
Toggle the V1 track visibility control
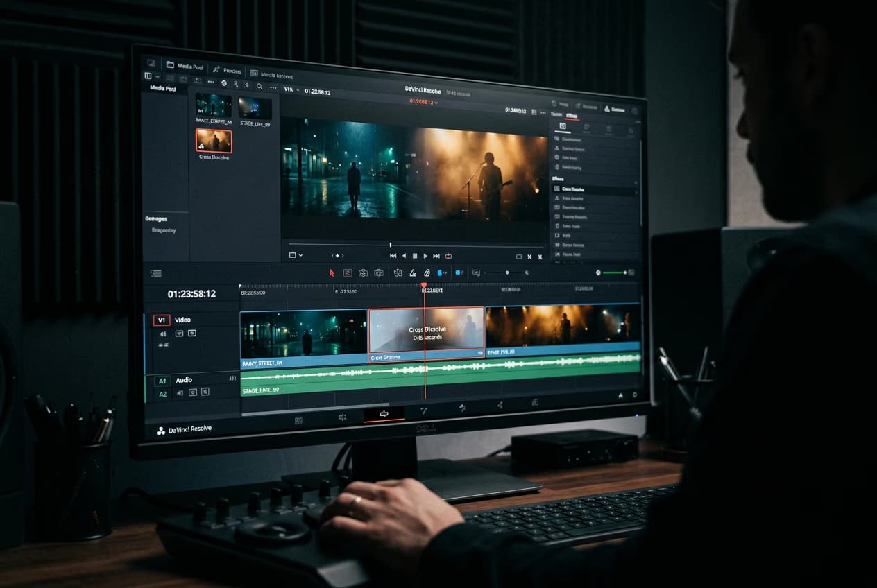180,334
